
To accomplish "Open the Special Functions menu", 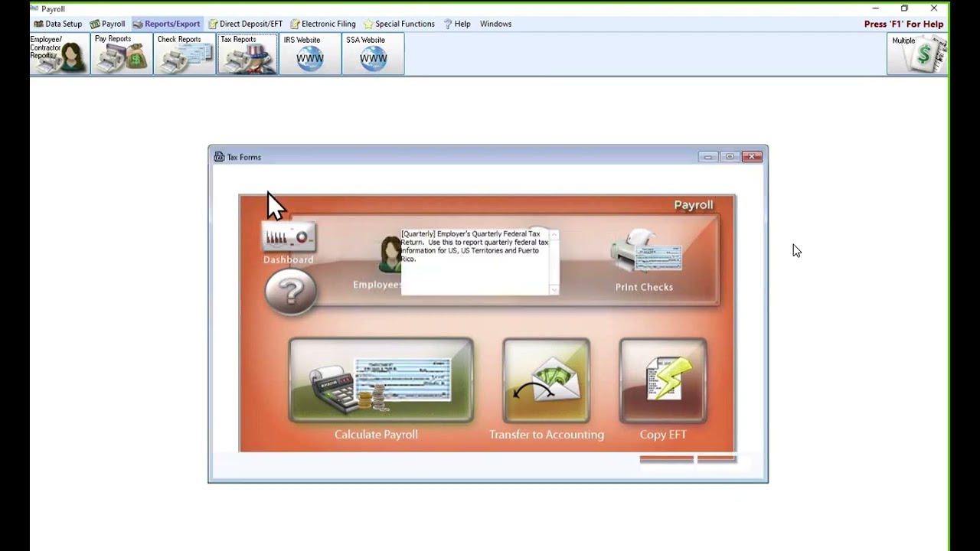I will point(399,24).
